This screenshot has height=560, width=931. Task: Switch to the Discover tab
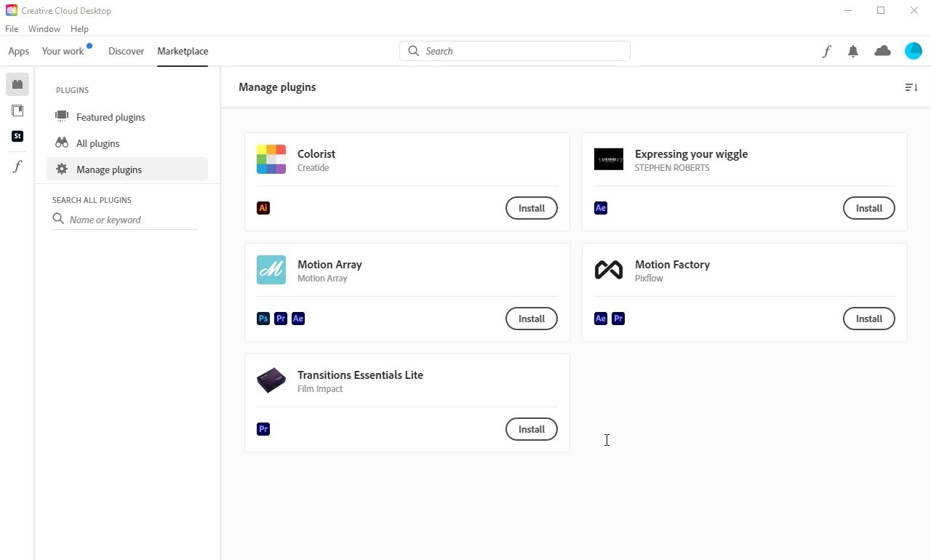127,52
